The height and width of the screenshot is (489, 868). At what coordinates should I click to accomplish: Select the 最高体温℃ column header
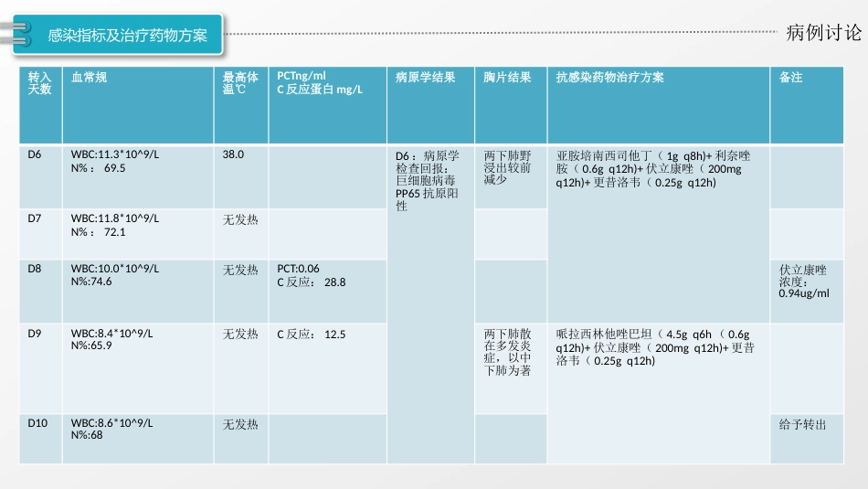click(x=241, y=105)
